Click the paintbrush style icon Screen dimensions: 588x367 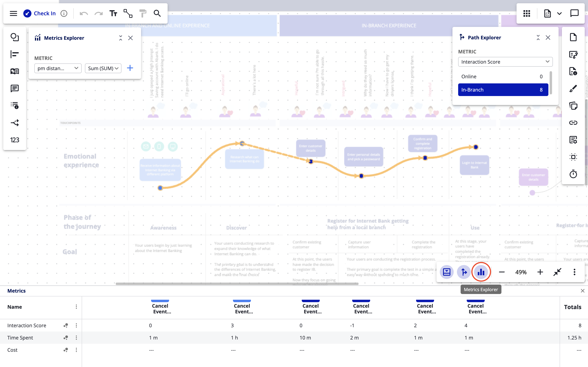[x=573, y=89]
